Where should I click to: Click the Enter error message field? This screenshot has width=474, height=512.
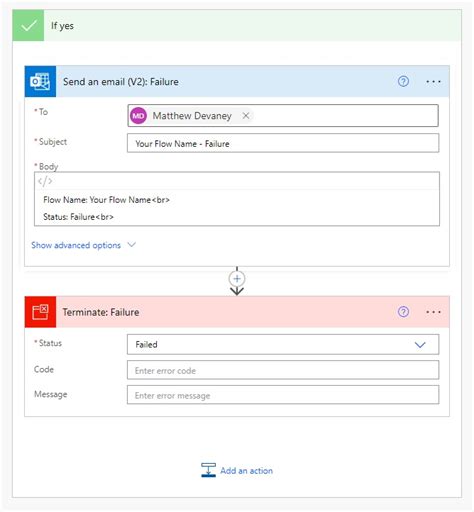coord(283,395)
